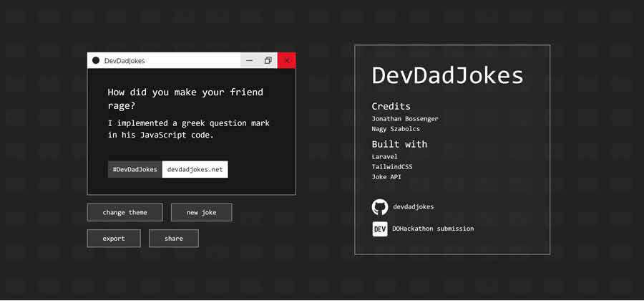Open the TailwindCSS link
This screenshot has width=644, height=301.
[x=391, y=166]
